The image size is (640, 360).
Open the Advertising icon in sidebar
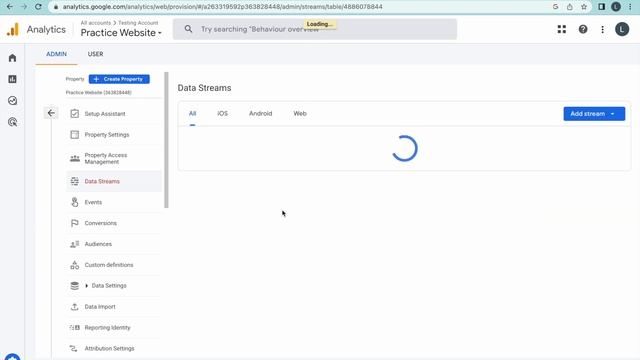pyautogui.click(x=12, y=122)
